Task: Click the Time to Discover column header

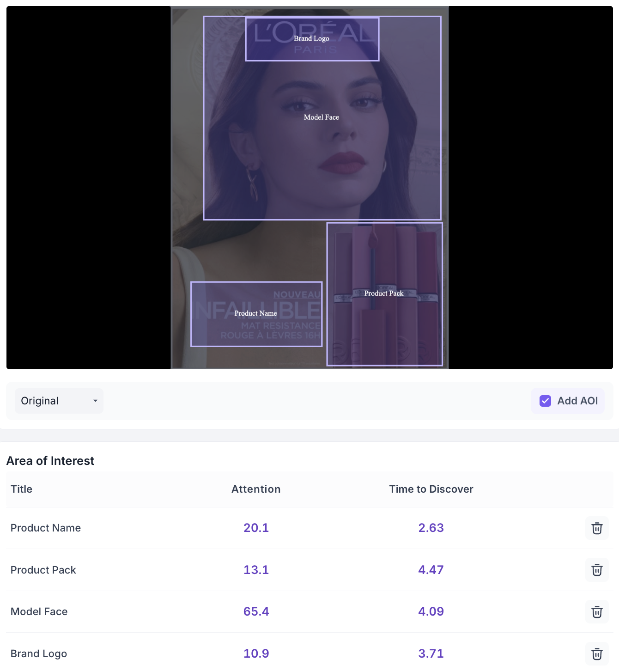Action: click(431, 489)
